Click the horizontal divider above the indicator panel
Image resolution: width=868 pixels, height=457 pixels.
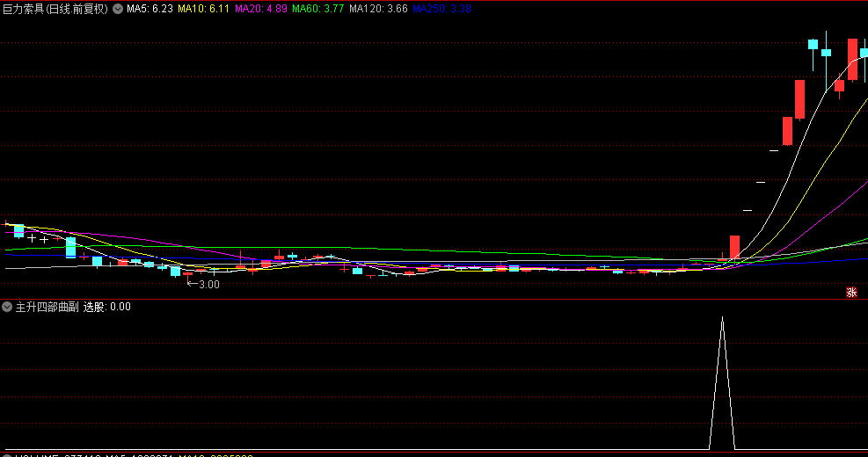(x=434, y=300)
